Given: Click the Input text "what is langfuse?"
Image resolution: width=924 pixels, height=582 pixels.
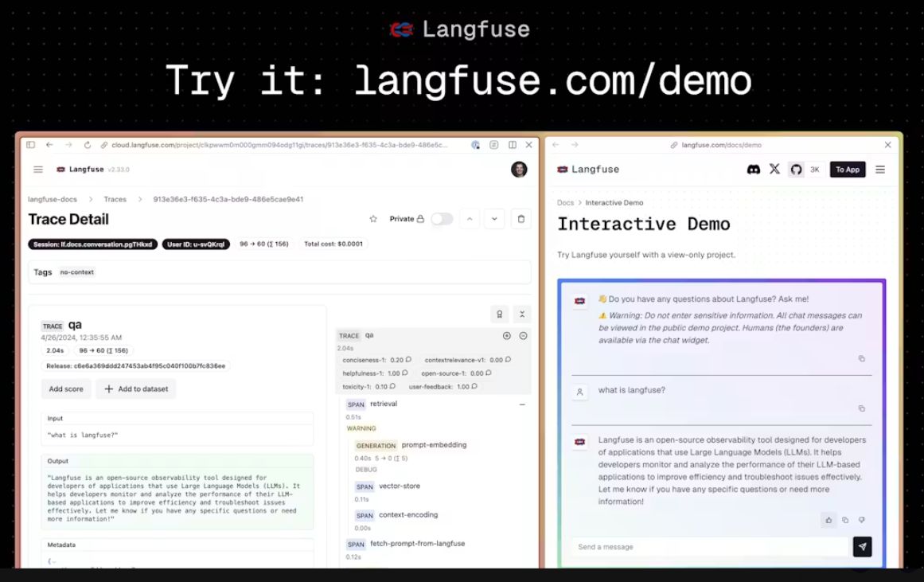Looking at the screenshot, I should click(x=83, y=436).
